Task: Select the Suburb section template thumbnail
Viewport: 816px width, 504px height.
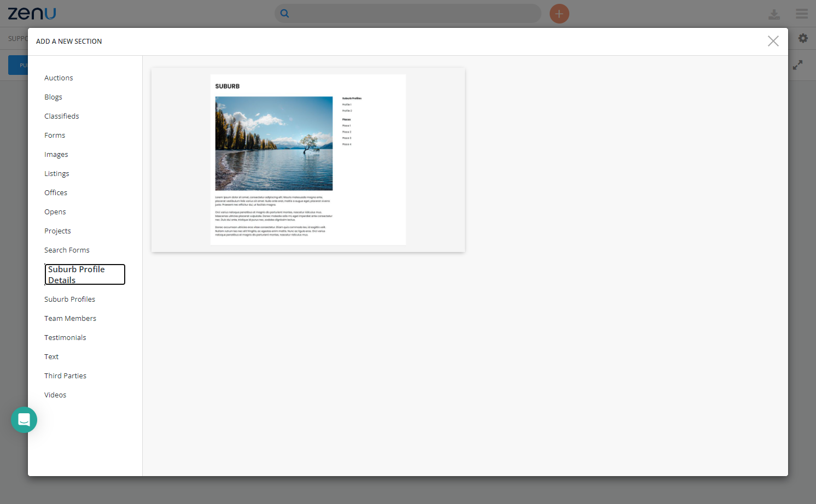Action: pos(308,160)
